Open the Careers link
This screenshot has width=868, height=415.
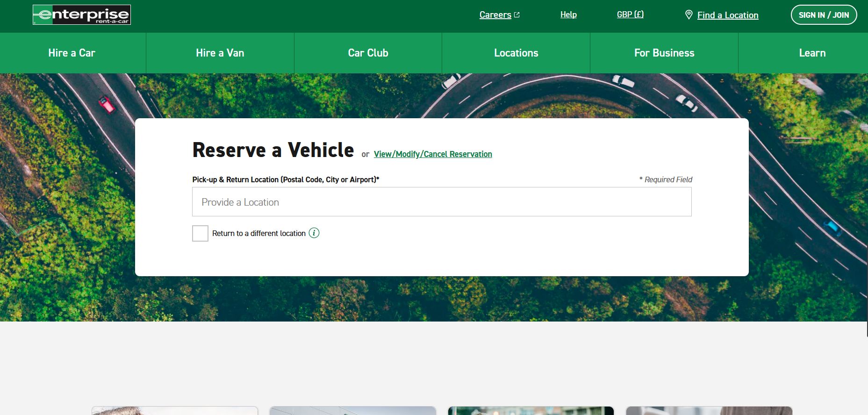495,15
